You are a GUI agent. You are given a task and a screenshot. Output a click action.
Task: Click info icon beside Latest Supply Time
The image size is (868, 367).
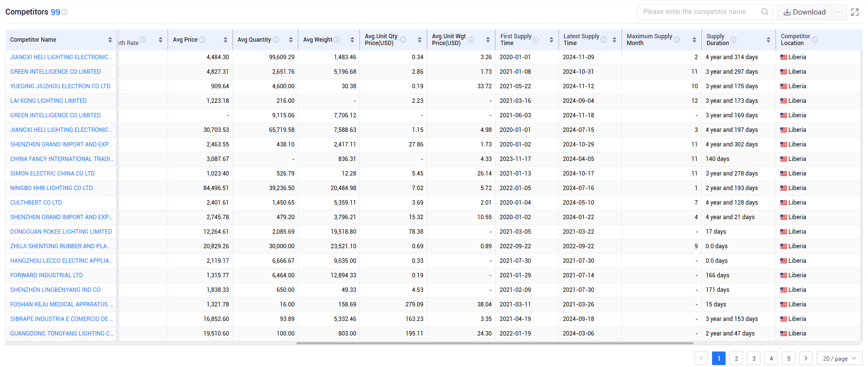point(604,40)
